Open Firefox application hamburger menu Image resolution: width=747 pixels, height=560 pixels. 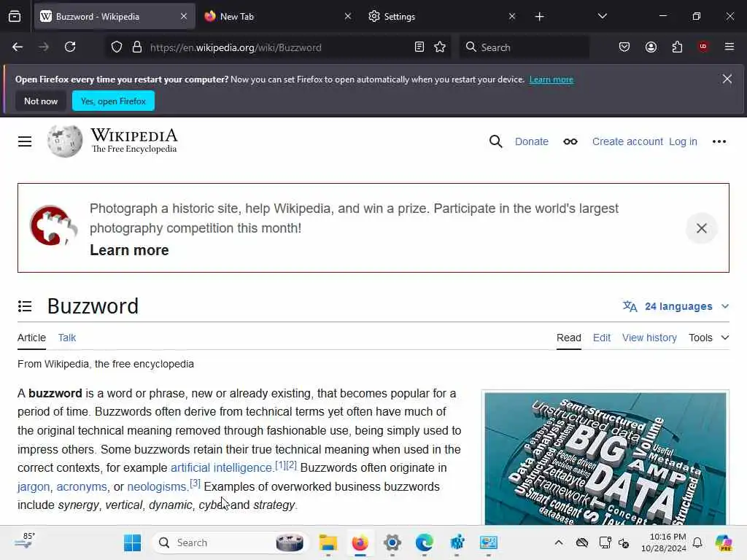[x=729, y=47]
